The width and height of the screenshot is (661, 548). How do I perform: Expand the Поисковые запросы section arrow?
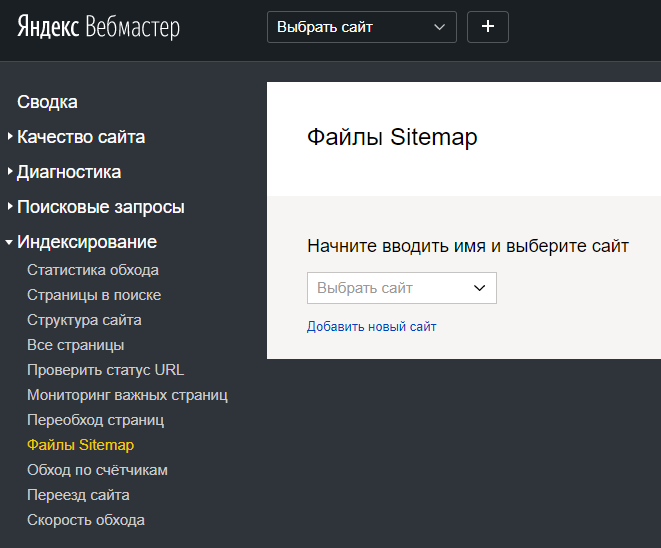(x=10, y=207)
